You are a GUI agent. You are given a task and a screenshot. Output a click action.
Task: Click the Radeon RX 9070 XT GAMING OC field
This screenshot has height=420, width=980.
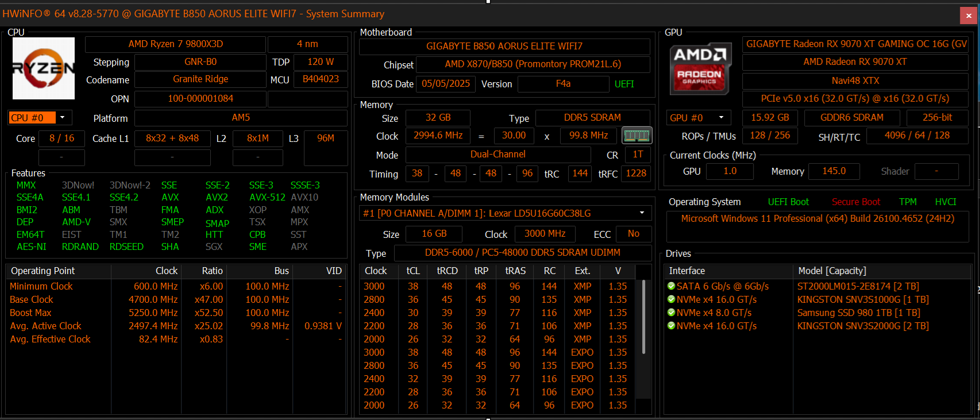coord(855,44)
